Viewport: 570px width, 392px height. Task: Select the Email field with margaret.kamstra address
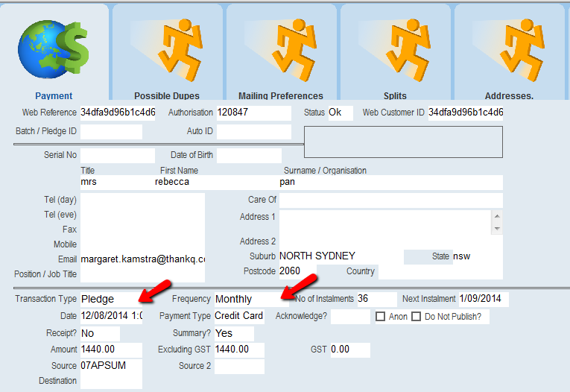142,259
